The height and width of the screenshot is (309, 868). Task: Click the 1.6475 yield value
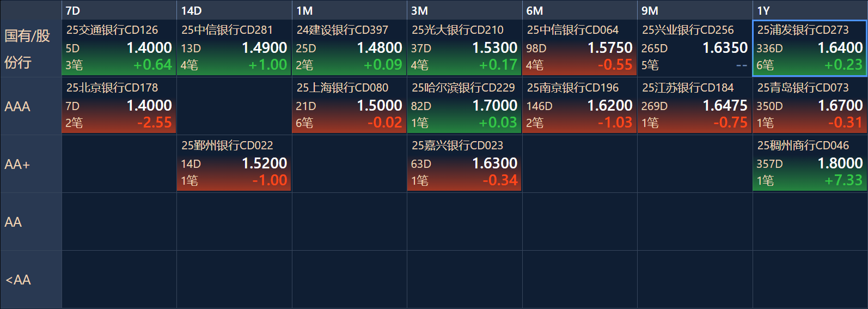tap(725, 105)
